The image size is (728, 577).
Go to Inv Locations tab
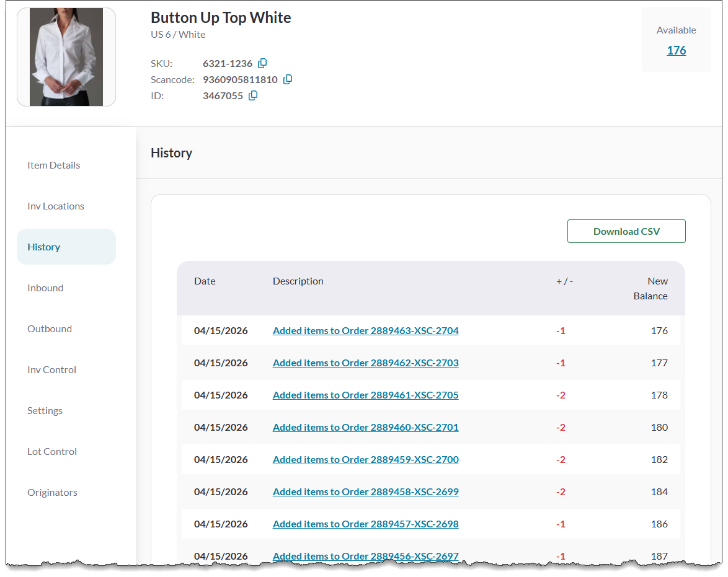(x=56, y=206)
